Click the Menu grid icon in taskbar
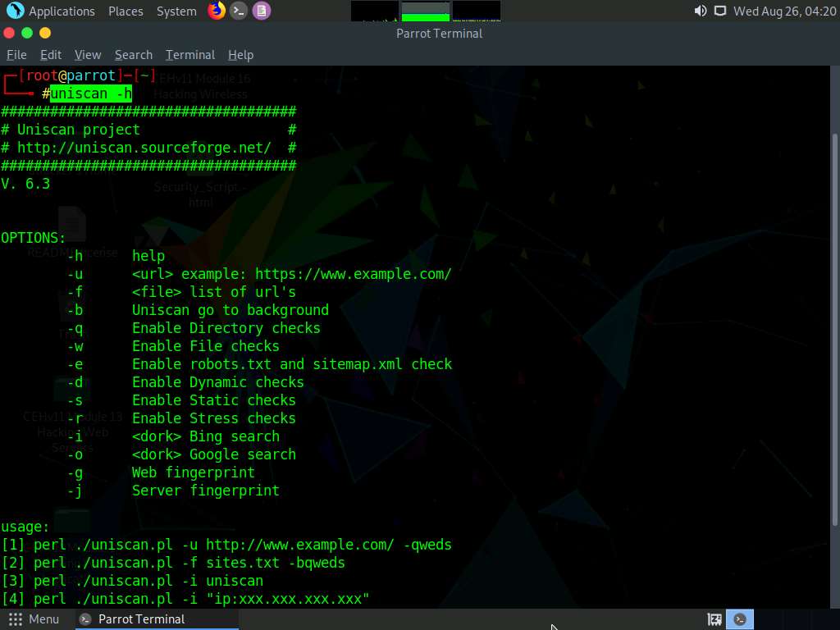 click(16, 619)
